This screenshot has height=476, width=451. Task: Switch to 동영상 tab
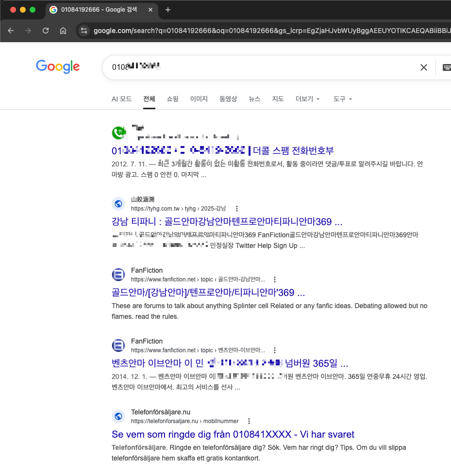228,99
